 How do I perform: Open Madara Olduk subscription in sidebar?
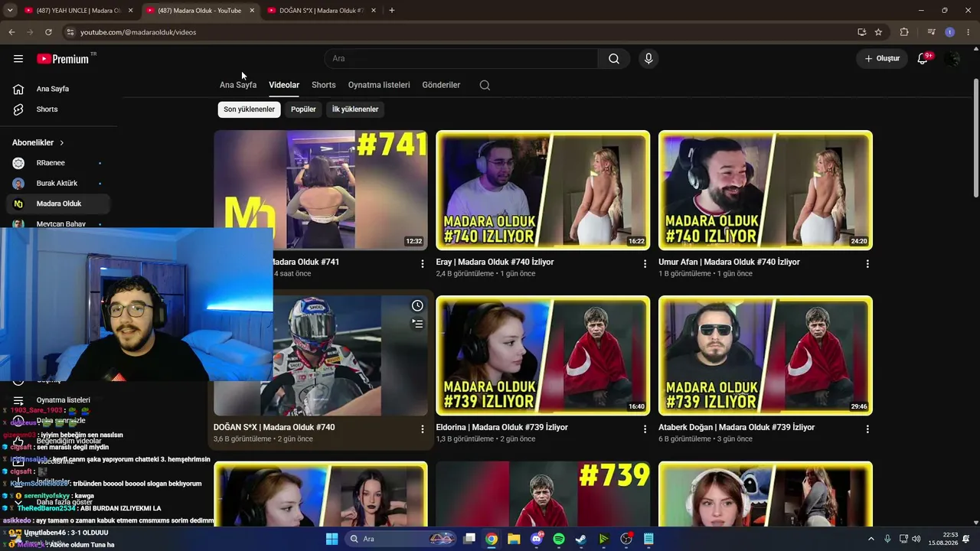click(x=58, y=204)
